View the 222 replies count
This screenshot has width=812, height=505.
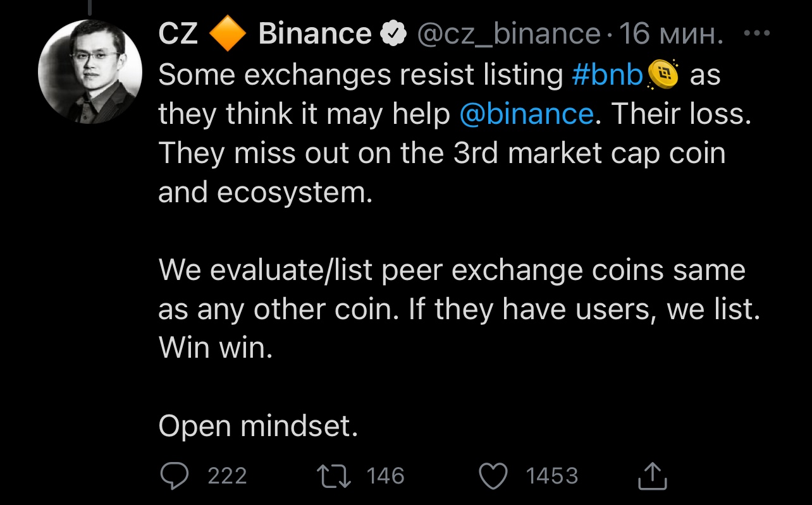point(227,476)
